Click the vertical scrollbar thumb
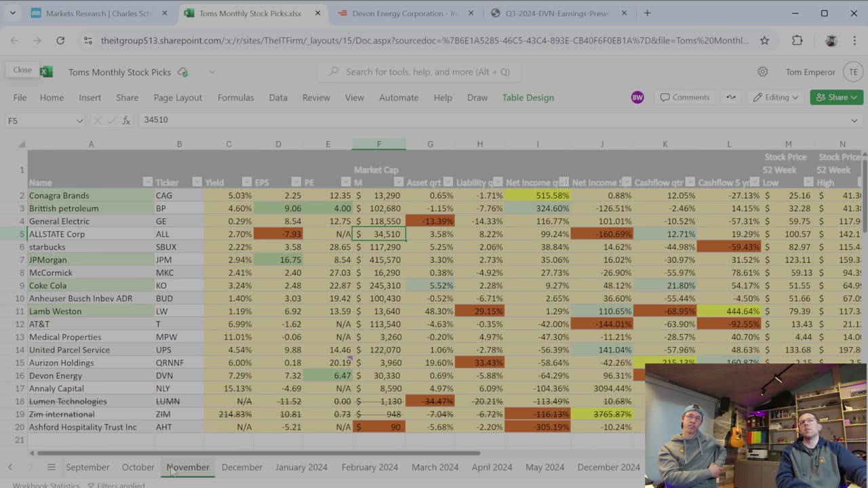Viewport: 868px width, 488px height. point(864,195)
